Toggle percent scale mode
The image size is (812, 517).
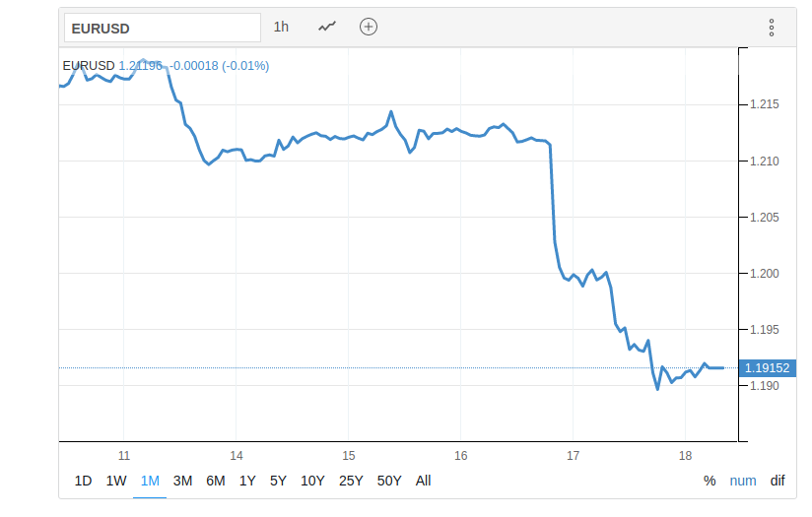coord(710,481)
